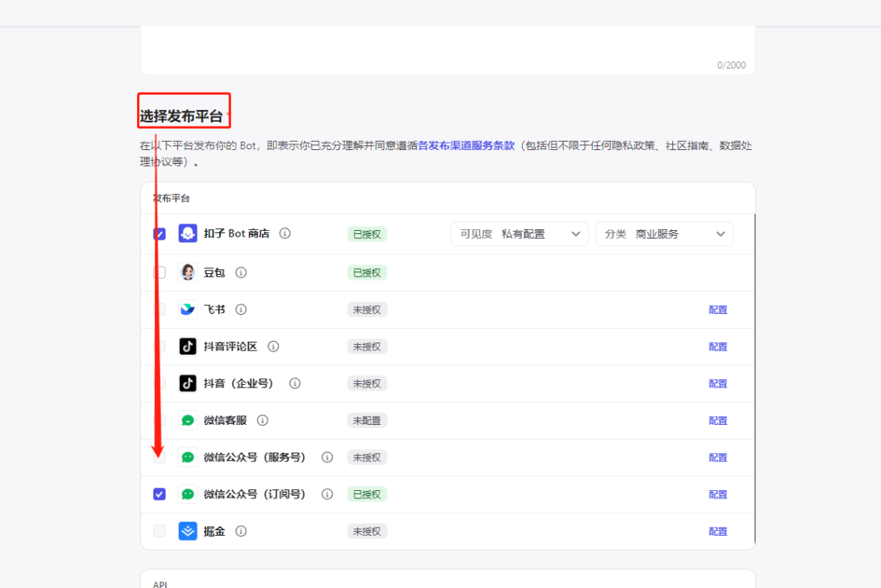This screenshot has width=881, height=588.
Task: Click 已授权 badge for 微信公众号（订阅号）
Action: 367,494
